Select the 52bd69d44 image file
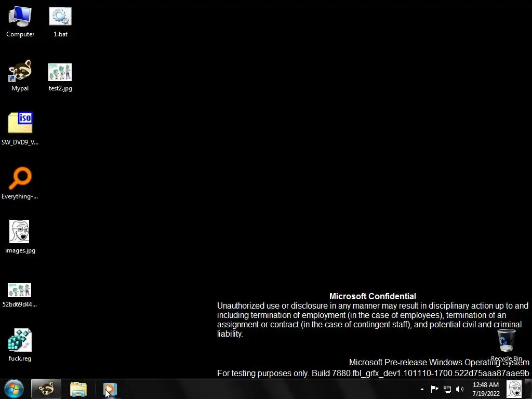 coord(20,295)
